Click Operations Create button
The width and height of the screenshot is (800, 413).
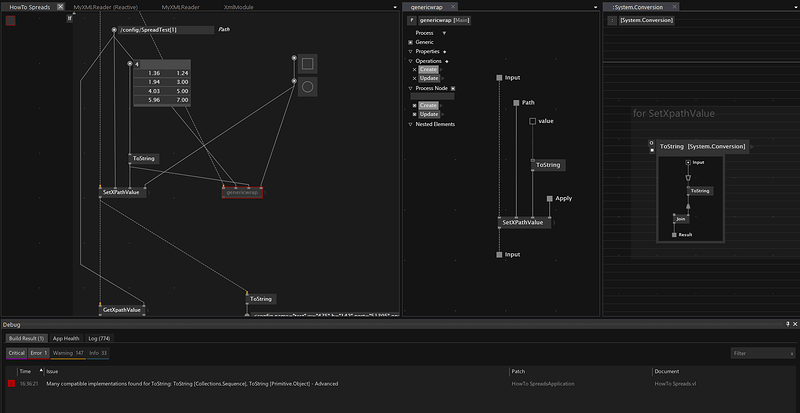(x=428, y=69)
